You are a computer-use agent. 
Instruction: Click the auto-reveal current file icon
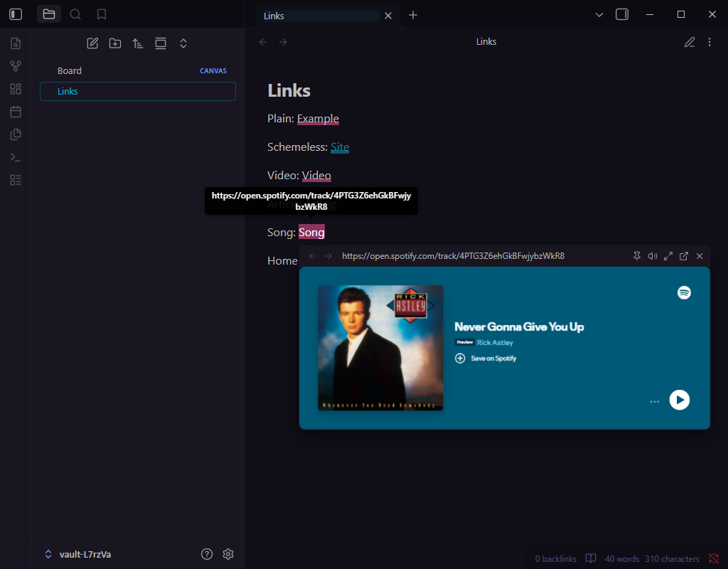161,43
